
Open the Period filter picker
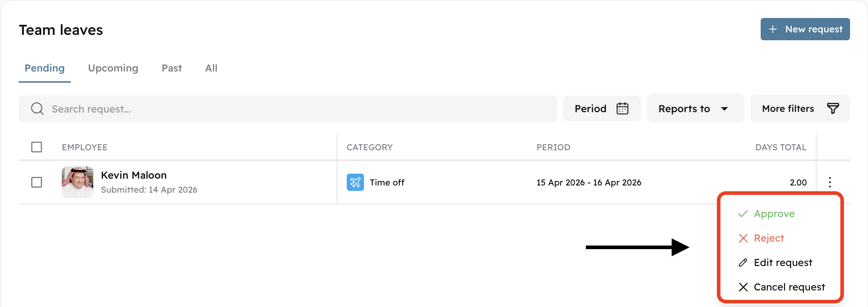(x=602, y=108)
